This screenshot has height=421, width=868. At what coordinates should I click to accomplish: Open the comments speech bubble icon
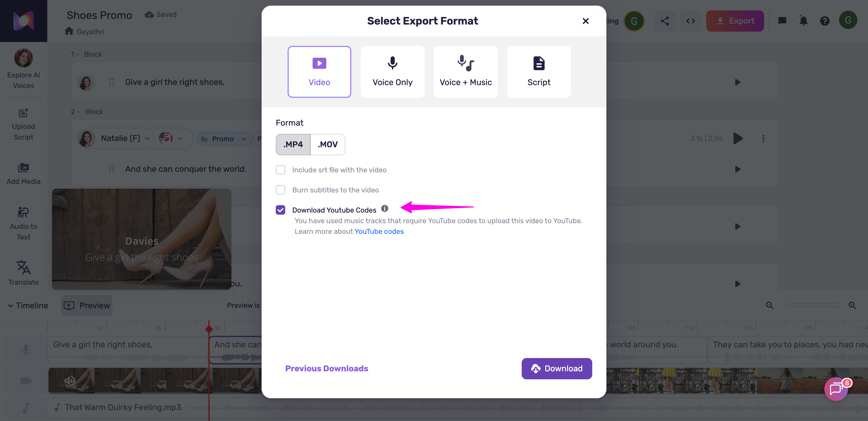click(782, 21)
